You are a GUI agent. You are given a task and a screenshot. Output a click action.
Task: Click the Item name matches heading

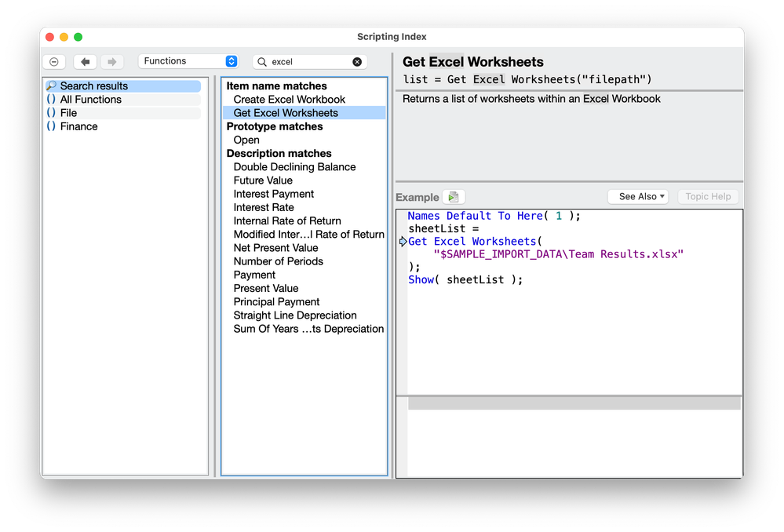(x=276, y=86)
